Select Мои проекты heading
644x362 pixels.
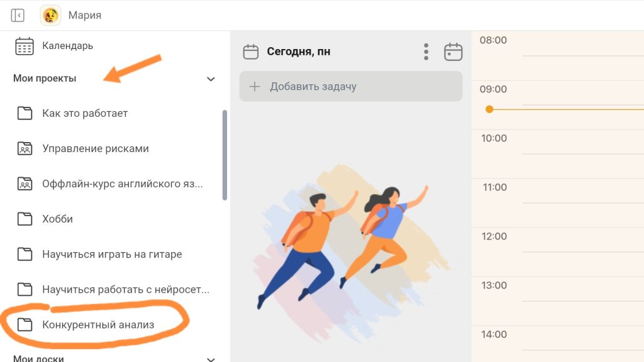[x=45, y=78]
